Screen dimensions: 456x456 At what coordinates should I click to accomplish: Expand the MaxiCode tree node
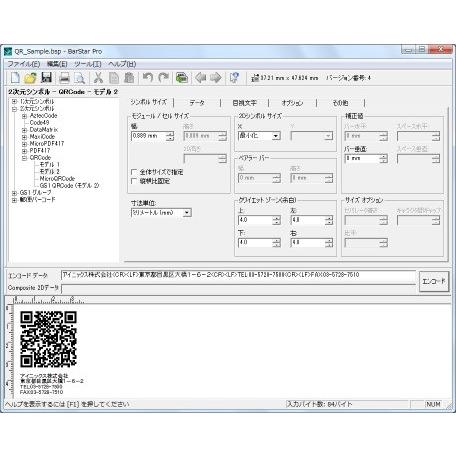[24, 137]
